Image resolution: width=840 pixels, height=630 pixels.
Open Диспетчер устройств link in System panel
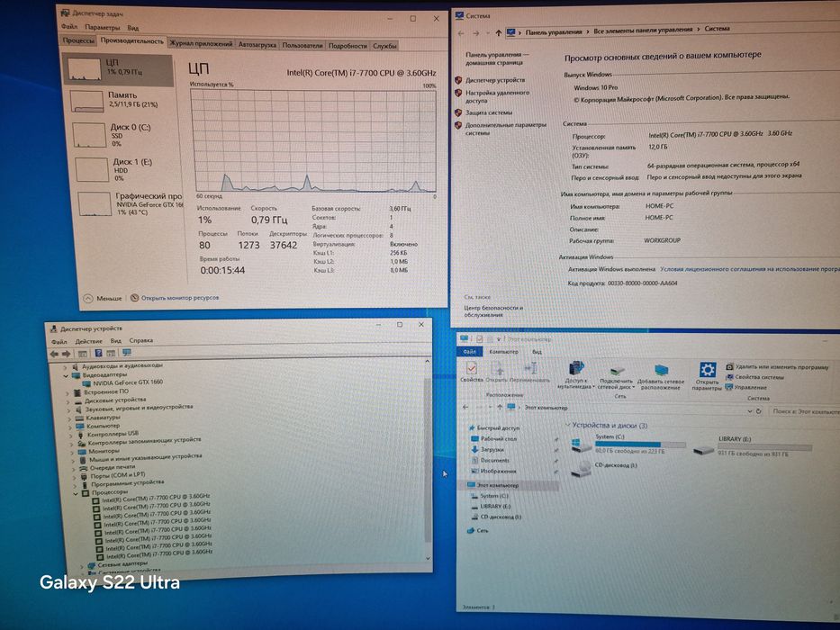(495, 80)
